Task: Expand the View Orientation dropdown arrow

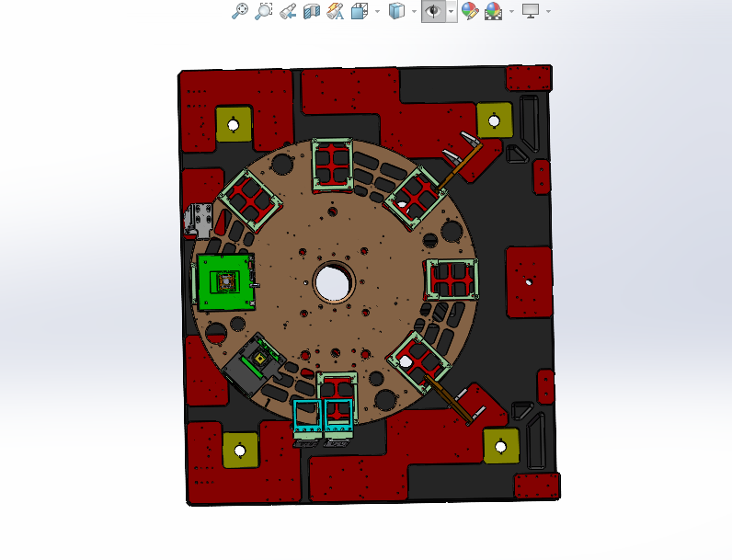Action: (x=377, y=11)
